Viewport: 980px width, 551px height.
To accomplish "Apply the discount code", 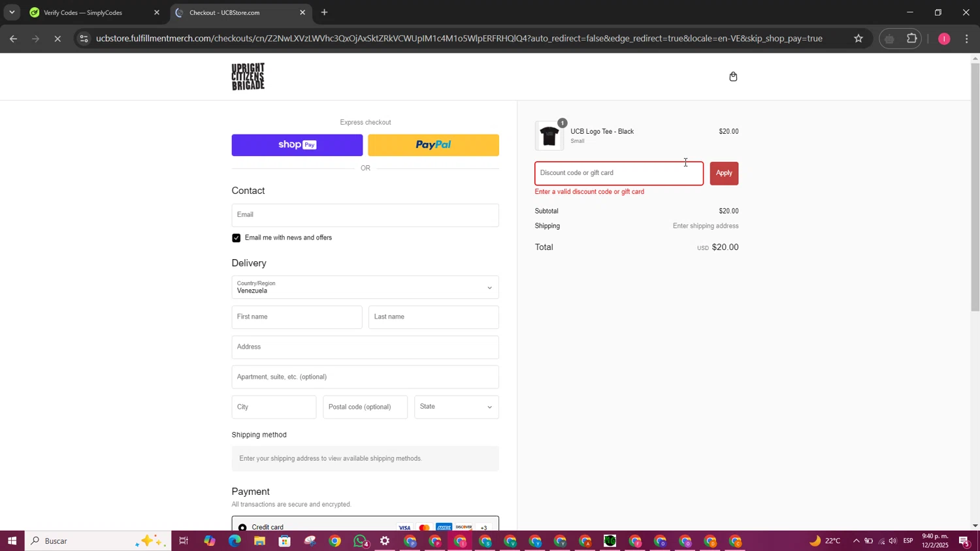I will tap(724, 173).
